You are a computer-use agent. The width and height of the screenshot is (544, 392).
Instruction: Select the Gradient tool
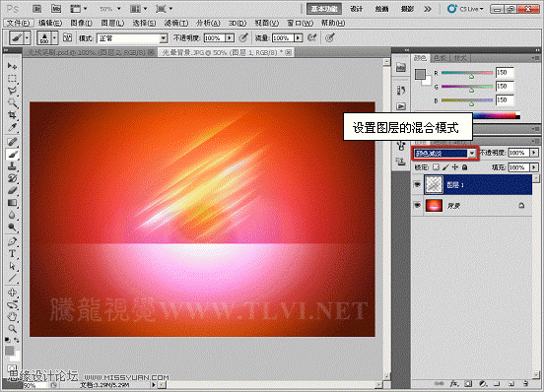(12, 203)
